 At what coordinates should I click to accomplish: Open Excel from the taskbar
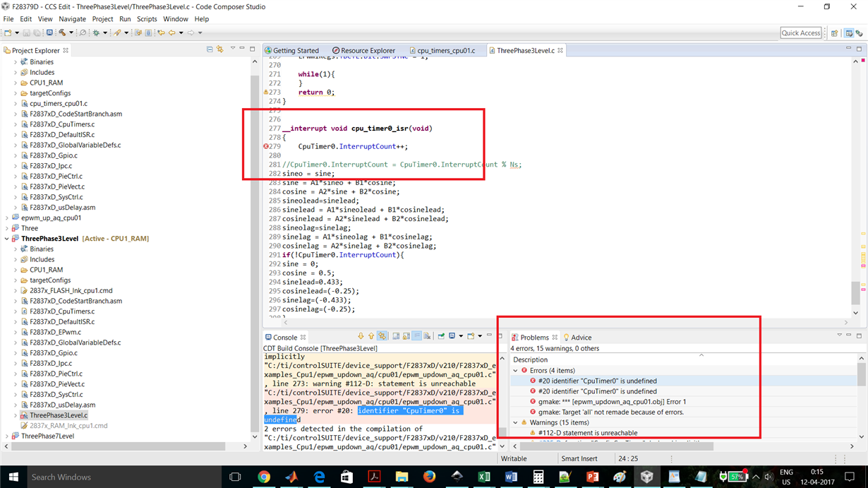483,477
